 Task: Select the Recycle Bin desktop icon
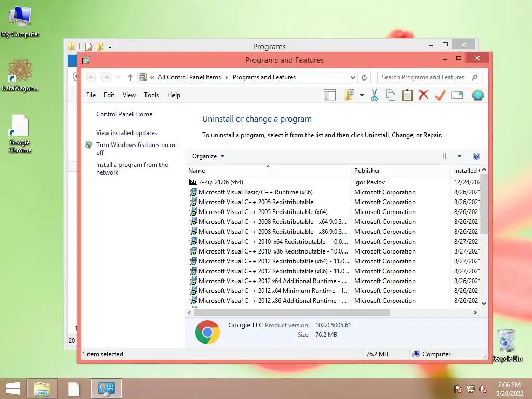507,345
